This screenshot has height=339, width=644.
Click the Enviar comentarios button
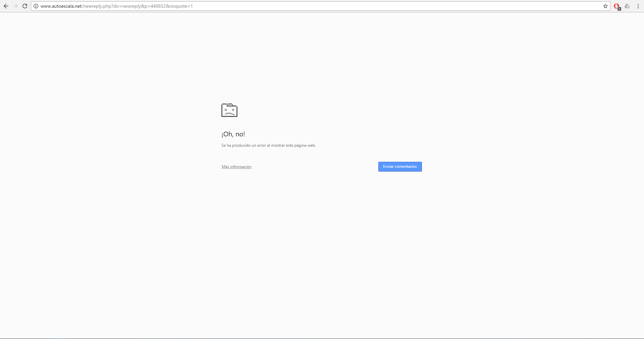tap(400, 167)
